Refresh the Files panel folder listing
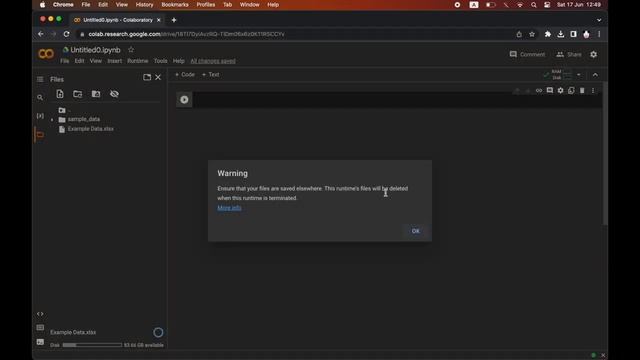 [x=78, y=94]
